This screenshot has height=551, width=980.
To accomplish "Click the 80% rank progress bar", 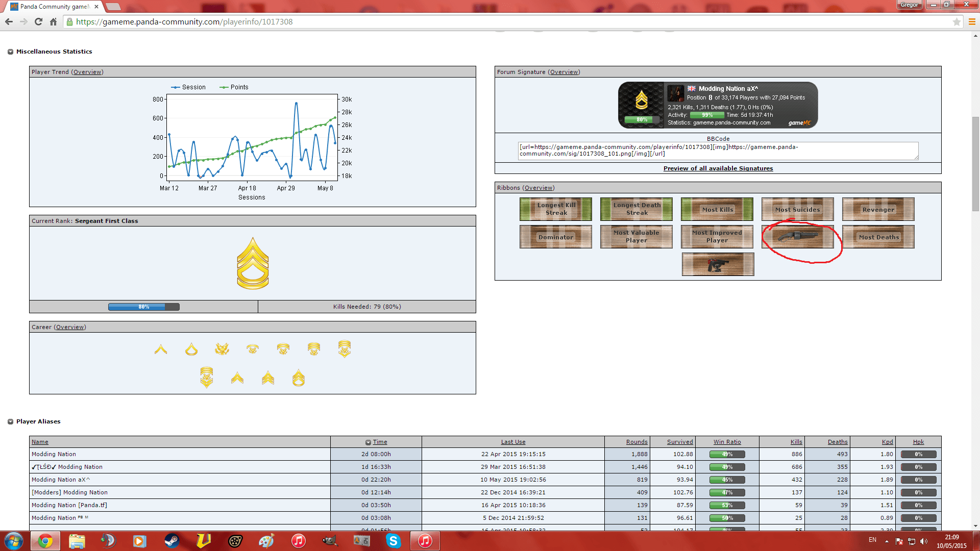I will (x=144, y=307).
